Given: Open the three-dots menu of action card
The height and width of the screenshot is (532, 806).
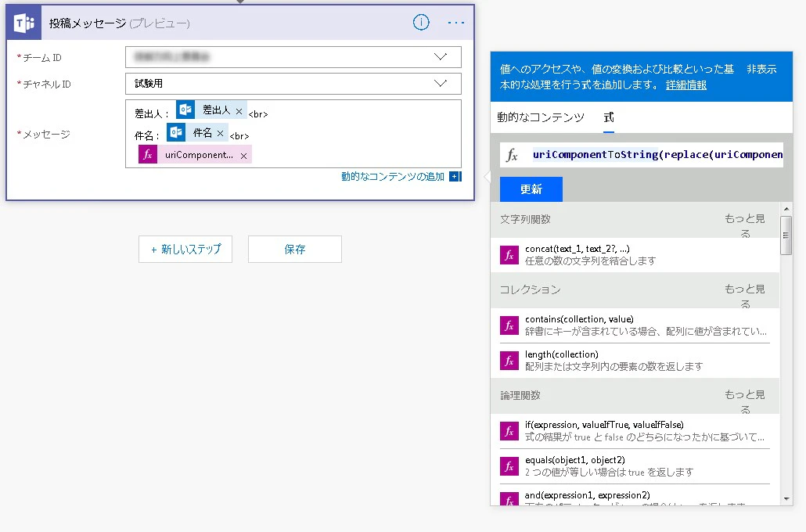Looking at the screenshot, I should tap(456, 23).
